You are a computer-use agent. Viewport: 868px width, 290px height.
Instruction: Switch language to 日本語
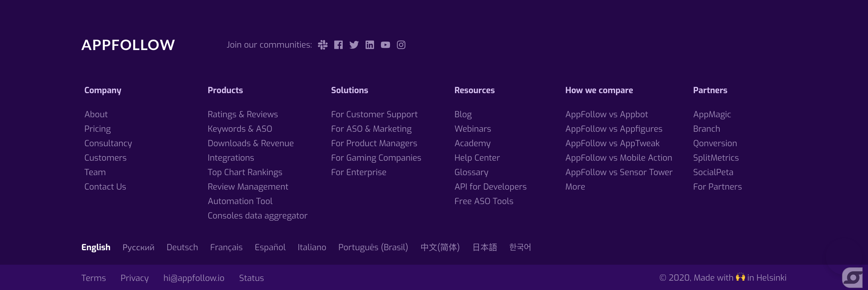[x=485, y=247]
